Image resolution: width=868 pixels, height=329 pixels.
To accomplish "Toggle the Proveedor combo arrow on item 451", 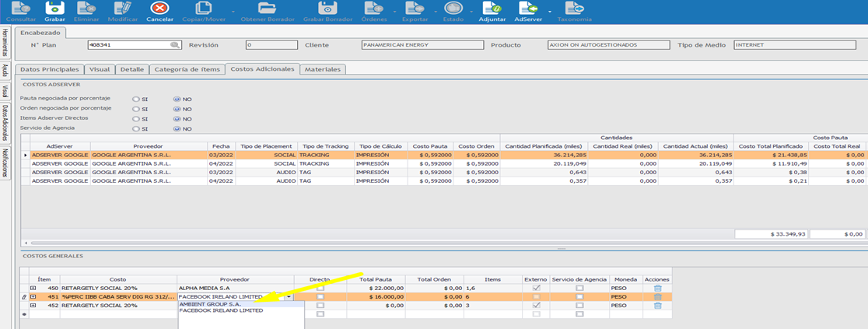I will [x=289, y=297].
